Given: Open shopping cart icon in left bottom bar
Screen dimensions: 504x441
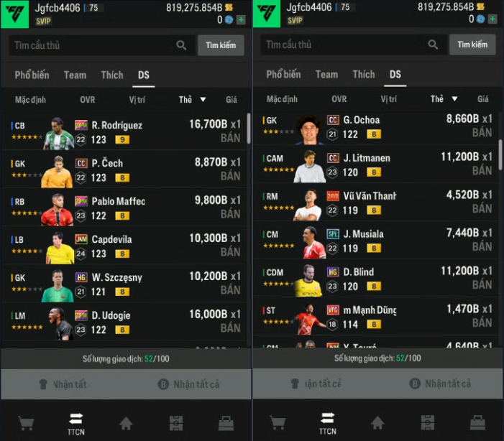Looking at the screenshot, I should coord(26,423).
